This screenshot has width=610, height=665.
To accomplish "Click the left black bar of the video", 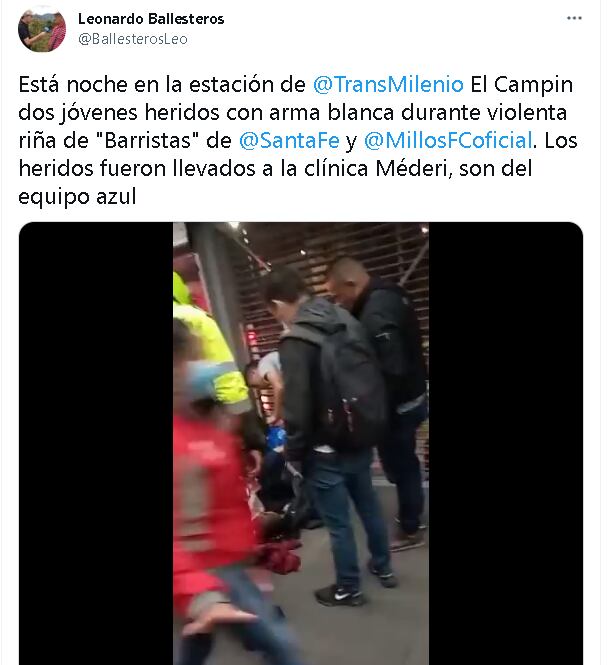I will [96, 443].
